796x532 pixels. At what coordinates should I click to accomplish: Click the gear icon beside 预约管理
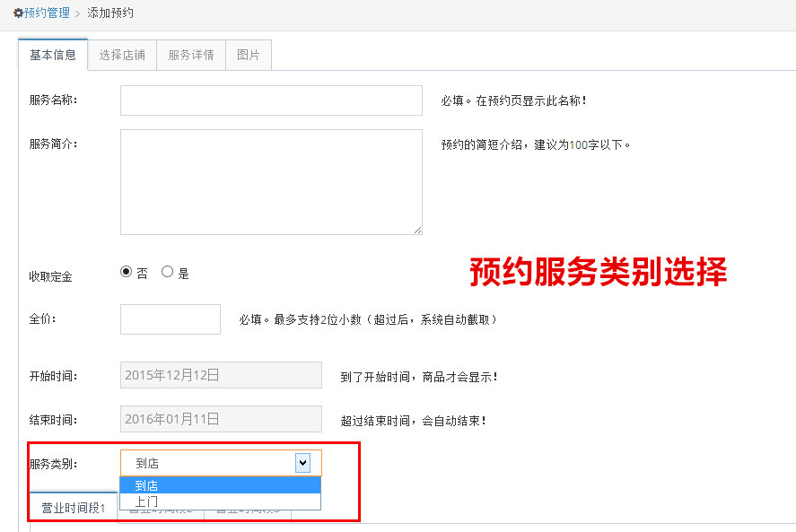(x=18, y=13)
